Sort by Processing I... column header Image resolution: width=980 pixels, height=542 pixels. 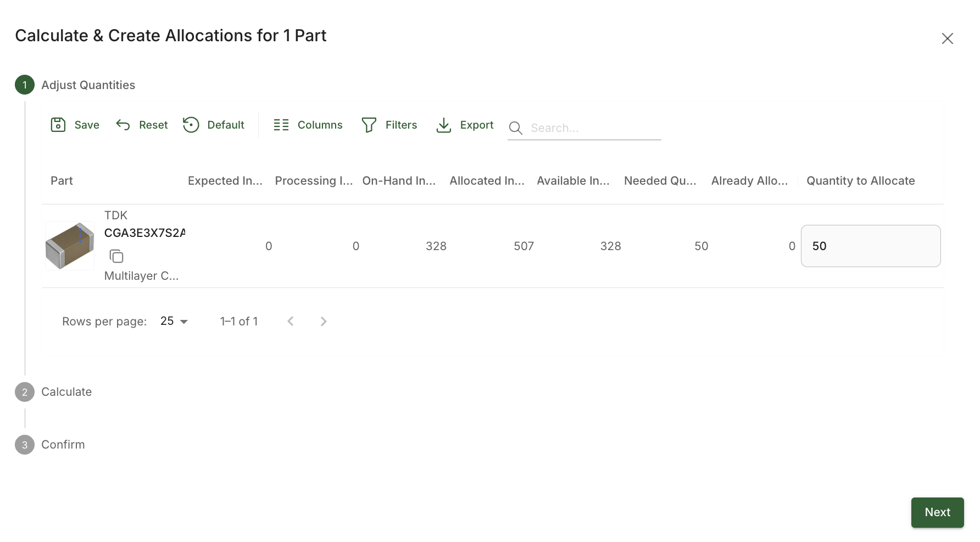[x=314, y=181]
